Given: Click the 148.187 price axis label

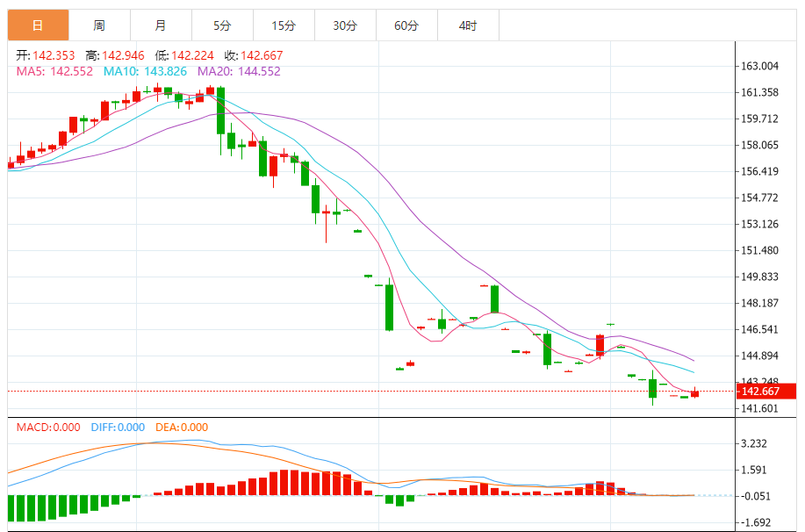Looking at the screenshot, I should coord(759,303).
